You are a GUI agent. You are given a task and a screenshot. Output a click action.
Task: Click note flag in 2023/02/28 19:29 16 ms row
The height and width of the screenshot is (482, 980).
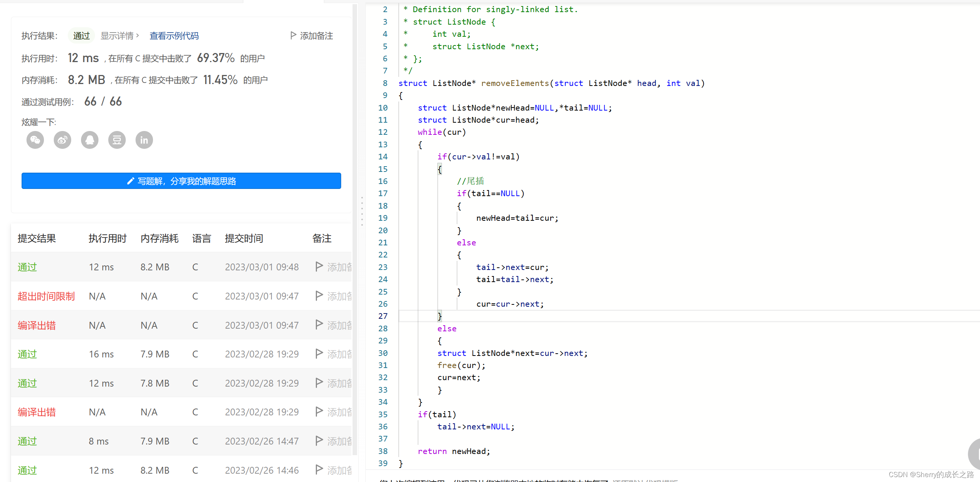(319, 354)
